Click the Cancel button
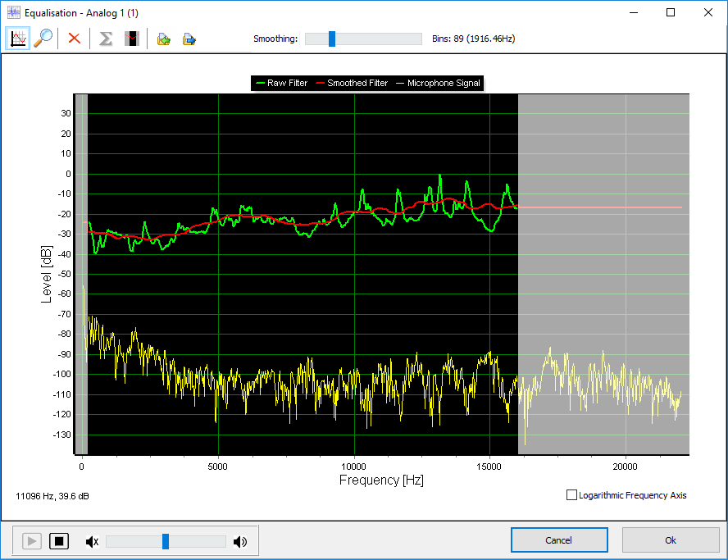The width and height of the screenshot is (728, 560). click(x=559, y=540)
